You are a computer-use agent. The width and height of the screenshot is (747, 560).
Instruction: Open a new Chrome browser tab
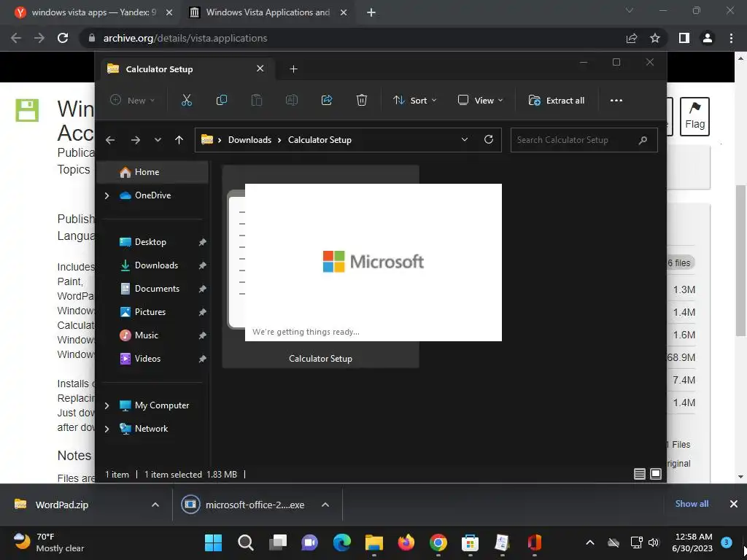(371, 13)
